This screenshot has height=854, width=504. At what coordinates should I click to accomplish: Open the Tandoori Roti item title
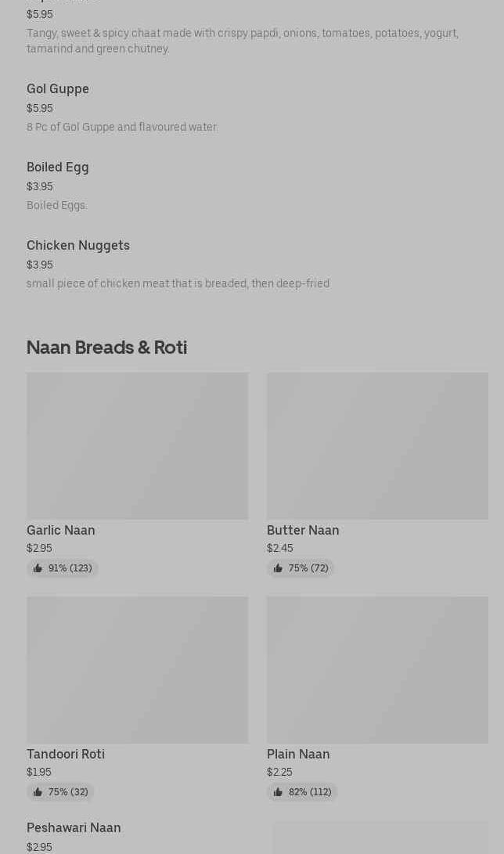point(66,754)
